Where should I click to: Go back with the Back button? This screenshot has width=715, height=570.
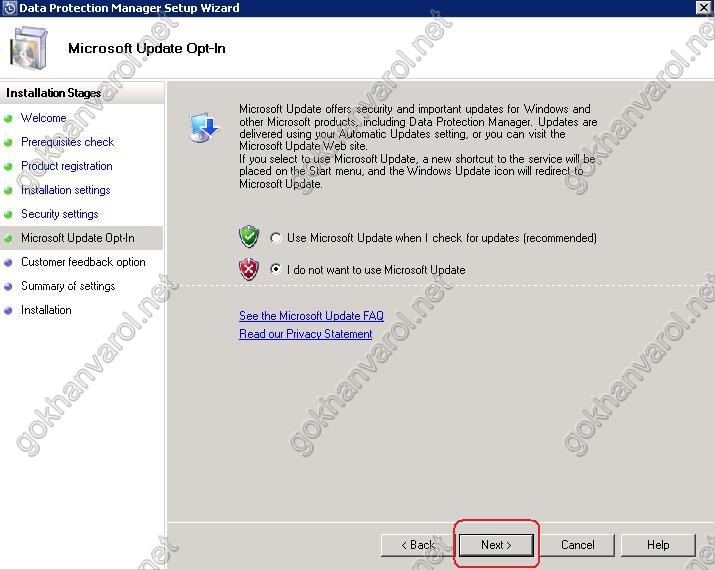tap(417, 545)
